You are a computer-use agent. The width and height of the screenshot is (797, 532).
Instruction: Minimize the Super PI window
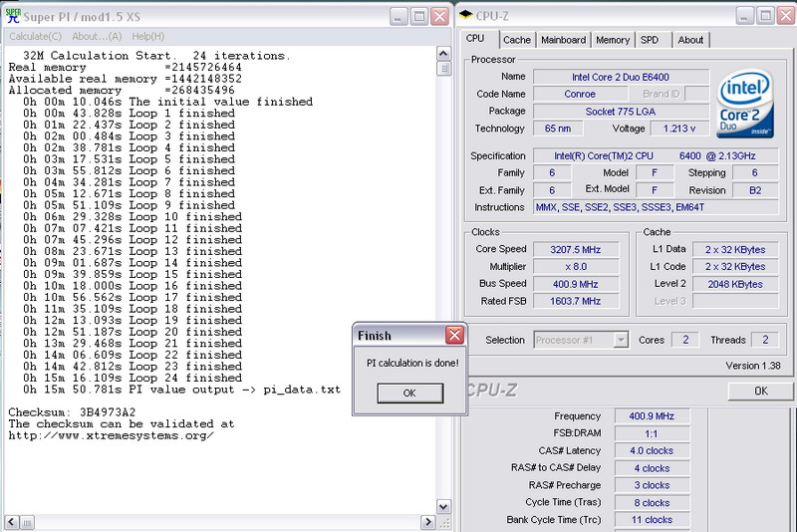tap(398, 16)
